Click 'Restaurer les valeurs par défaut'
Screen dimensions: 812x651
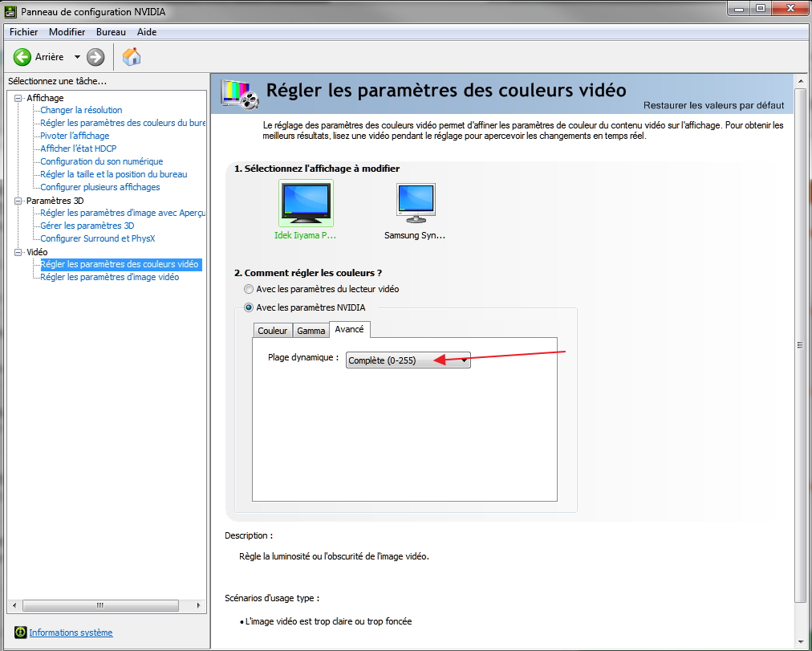tap(713, 105)
